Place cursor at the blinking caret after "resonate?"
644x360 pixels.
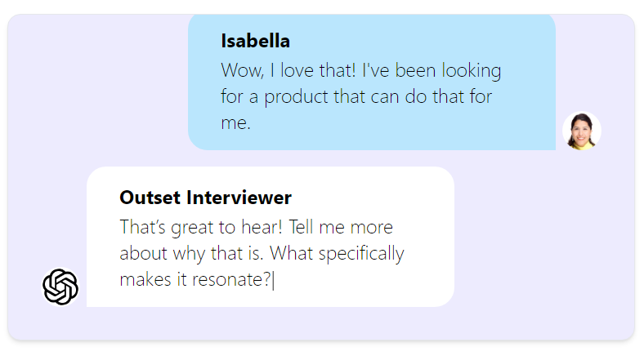[274, 281]
